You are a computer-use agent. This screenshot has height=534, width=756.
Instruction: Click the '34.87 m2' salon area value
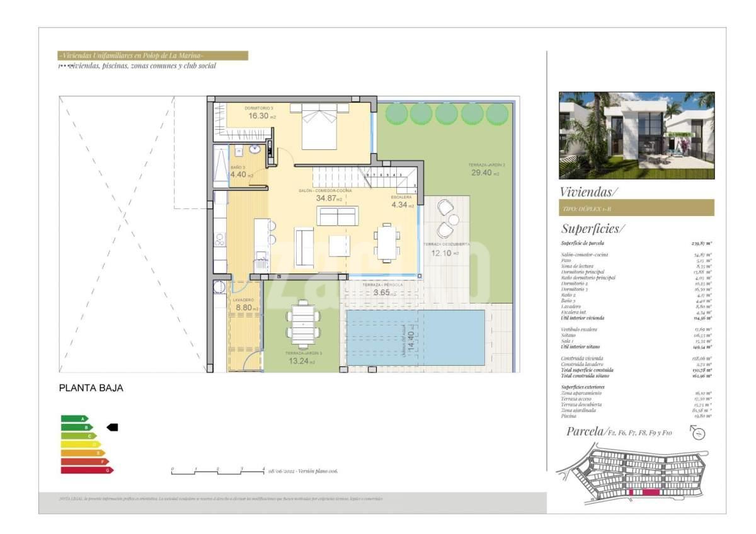click(x=329, y=198)
